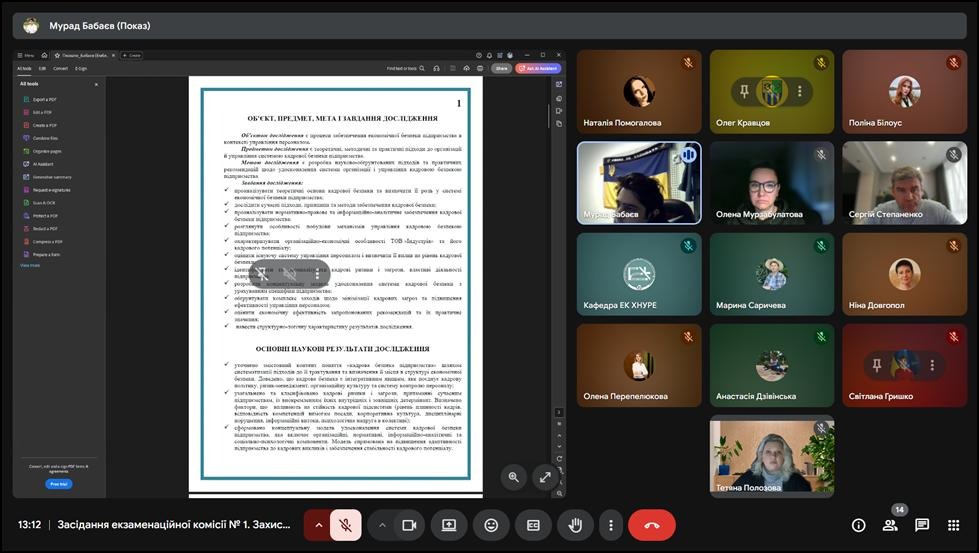Toggle the camera on or off
Viewport: 979px width, 553px height.
[408, 525]
